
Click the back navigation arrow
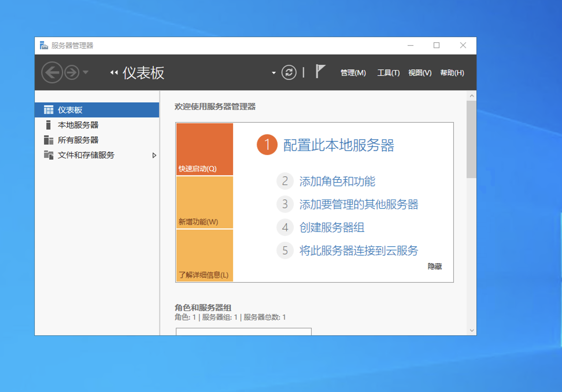coord(52,73)
